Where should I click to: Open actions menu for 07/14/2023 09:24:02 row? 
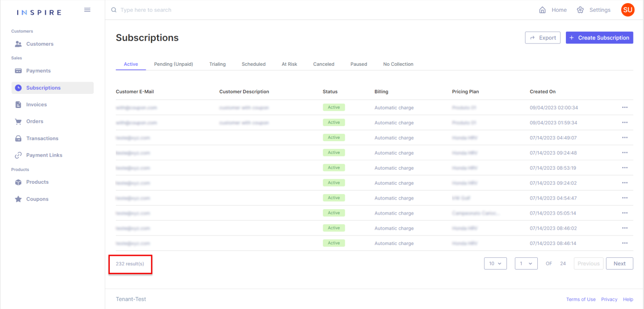624,183
